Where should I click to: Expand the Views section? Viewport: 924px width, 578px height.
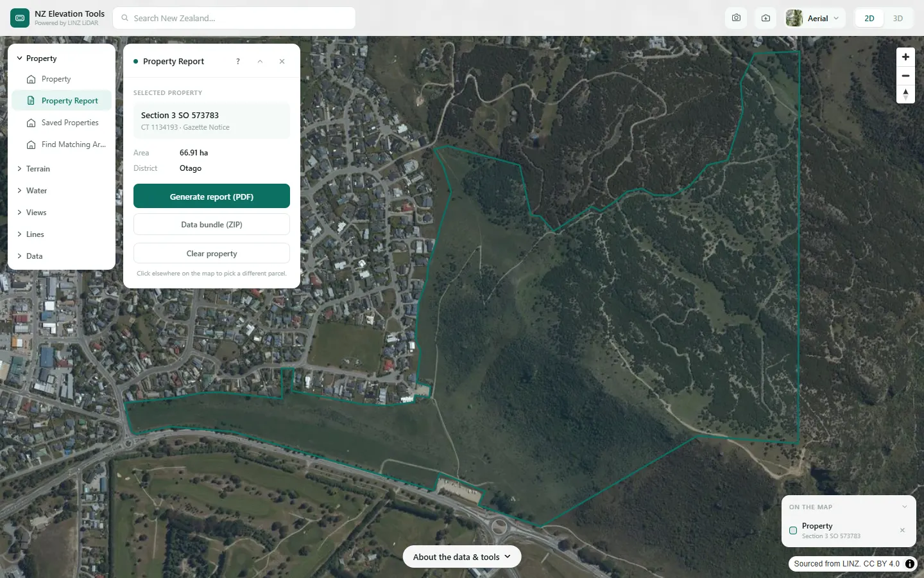click(x=62, y=213)
